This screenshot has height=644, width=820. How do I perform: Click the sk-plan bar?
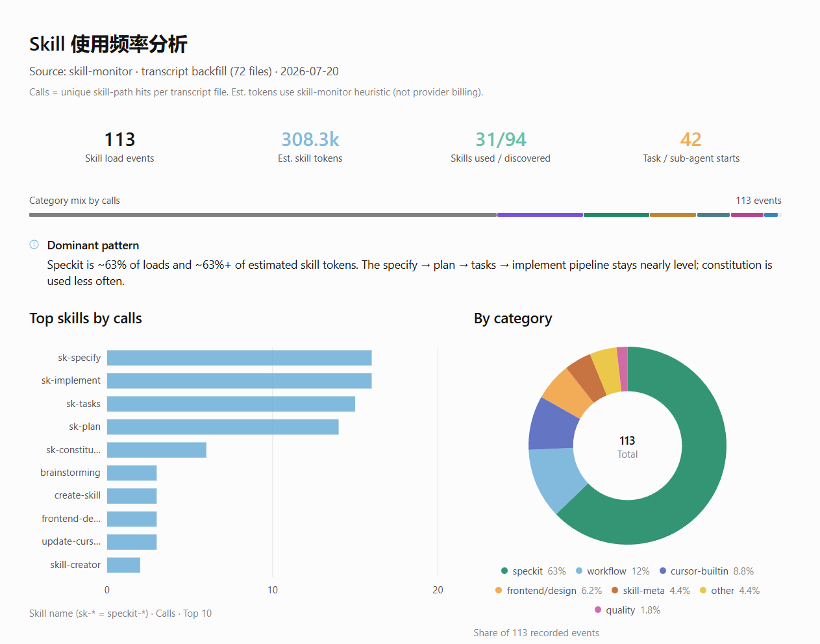click(223, 427)
